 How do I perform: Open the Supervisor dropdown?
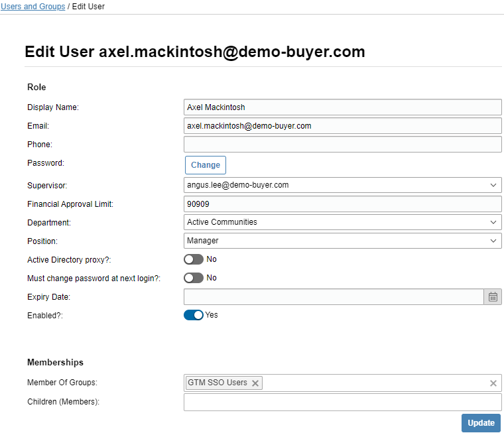[x=343, y=185]
